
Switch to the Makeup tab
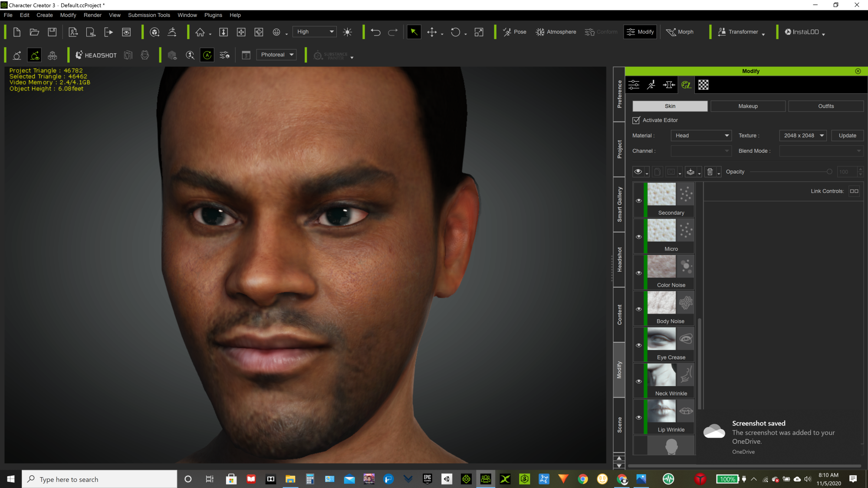coord(748,106)
